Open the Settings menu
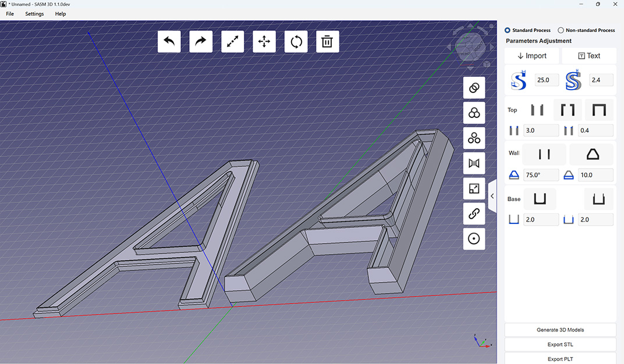This screenshot has height=364, width=624. coord(34,14)
